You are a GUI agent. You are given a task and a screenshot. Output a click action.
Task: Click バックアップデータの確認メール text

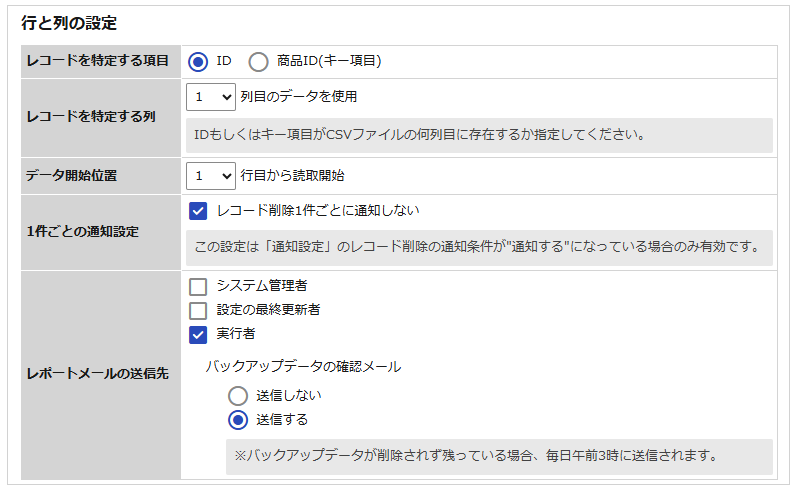pos(303,367)
